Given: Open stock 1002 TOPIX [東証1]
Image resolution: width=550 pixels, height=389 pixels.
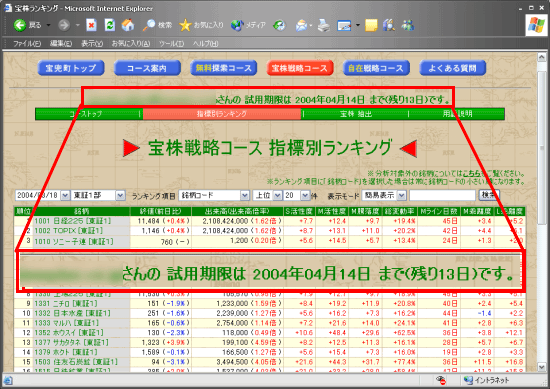Looking at the screenshot, I should (69, 231).
